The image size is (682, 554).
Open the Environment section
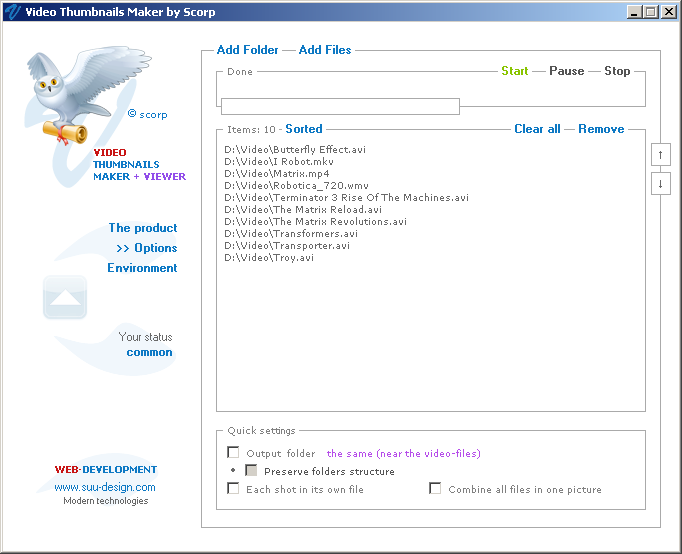(x=142, y=268)
